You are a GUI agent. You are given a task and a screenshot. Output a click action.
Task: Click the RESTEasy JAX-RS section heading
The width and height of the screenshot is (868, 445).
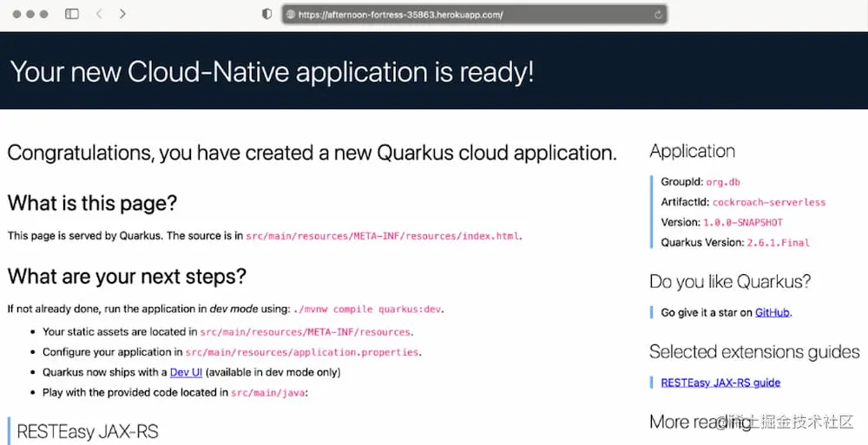(88, 432)
